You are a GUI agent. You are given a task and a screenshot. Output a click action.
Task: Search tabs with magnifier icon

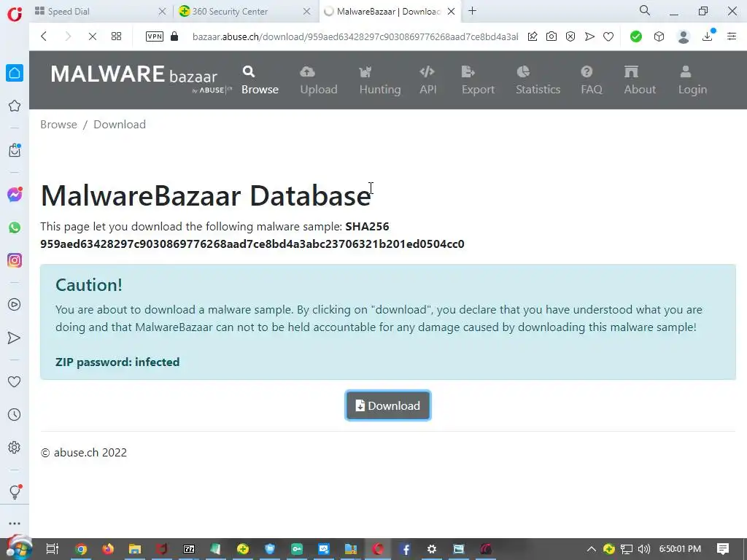645,10
